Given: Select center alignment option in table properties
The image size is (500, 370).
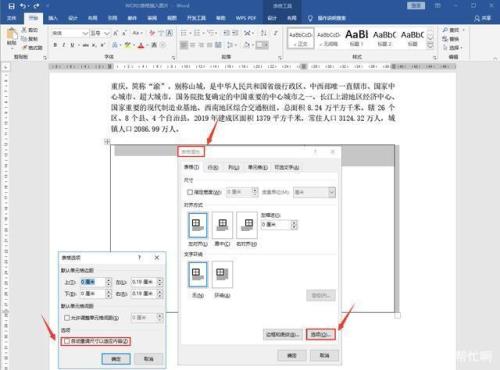Looking at the screenshot, I should 222,225.
